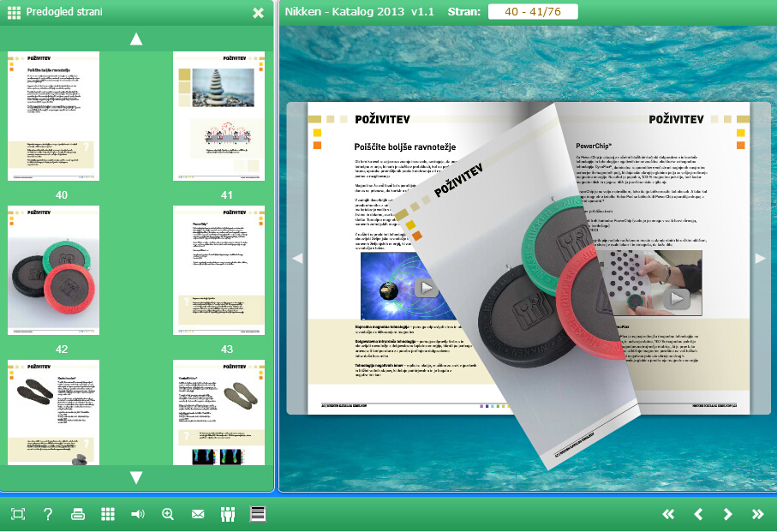
Task: Jump to the last page
Action: (757, 514)
